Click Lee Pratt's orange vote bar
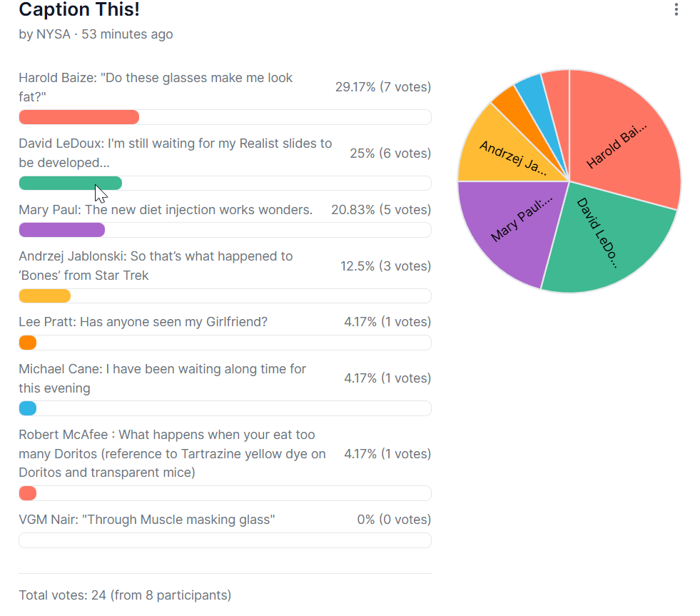 [28, 343]
